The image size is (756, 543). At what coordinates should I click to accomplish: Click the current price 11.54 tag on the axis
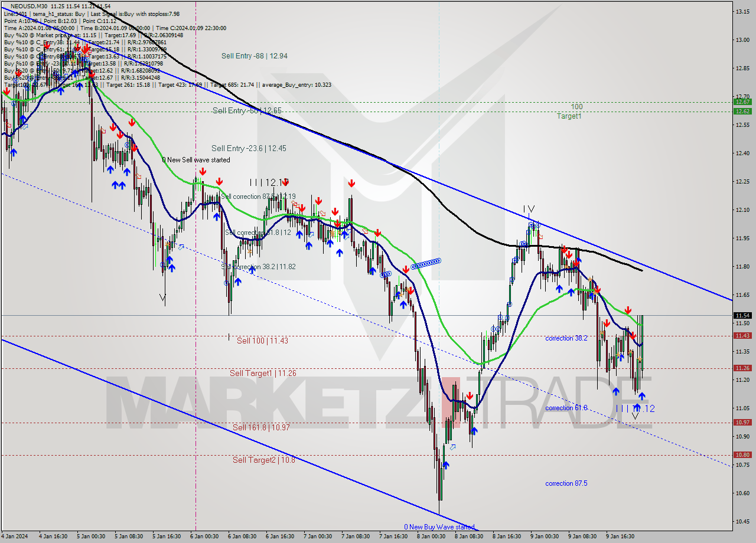(742, 315)
